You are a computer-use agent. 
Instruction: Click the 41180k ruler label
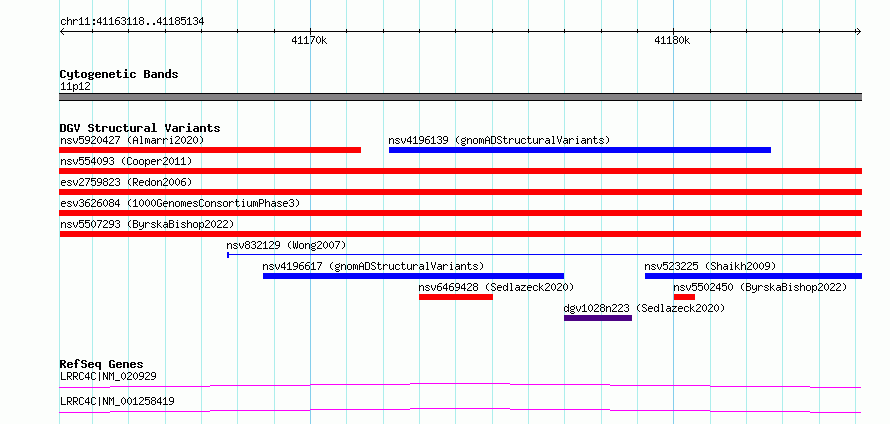click(672, 40)
